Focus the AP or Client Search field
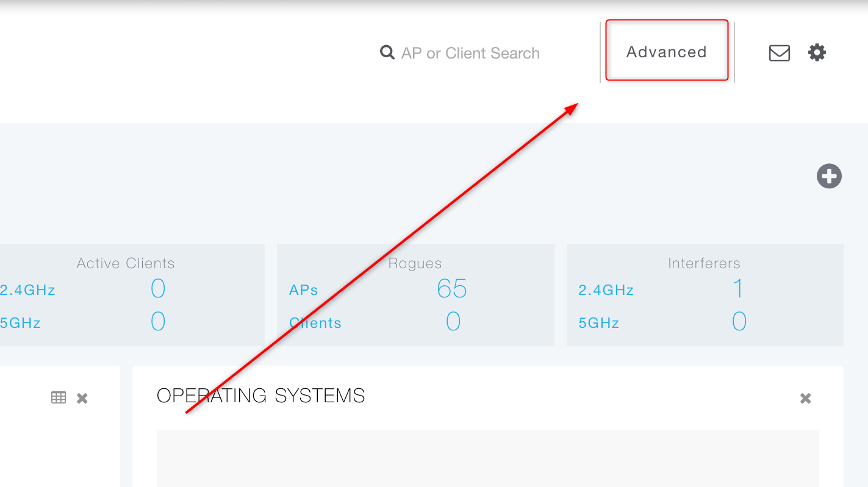Viewport: 868px width, 487px height. (470, 54)
